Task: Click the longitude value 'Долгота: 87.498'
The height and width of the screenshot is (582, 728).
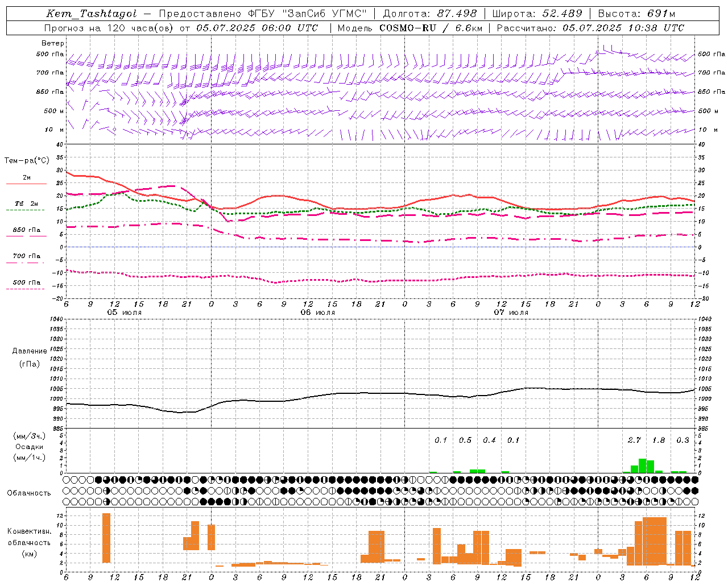Action: click(x=430, y=14)
